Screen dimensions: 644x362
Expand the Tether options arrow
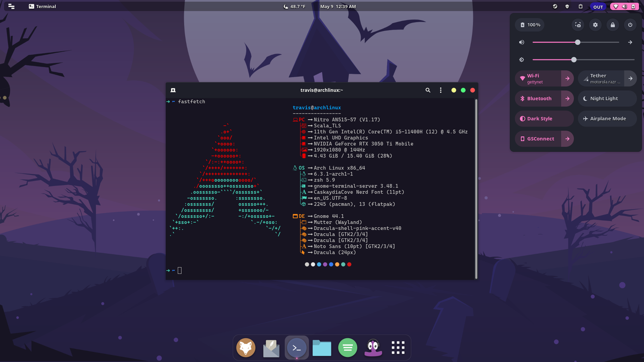630,78
